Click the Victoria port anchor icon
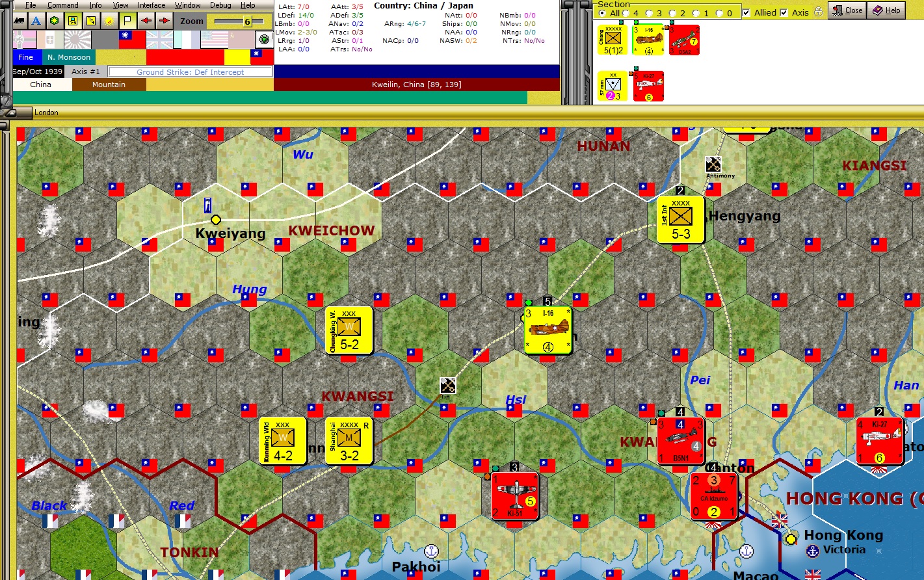Screen dimensions: 924x580 (812, 551)
